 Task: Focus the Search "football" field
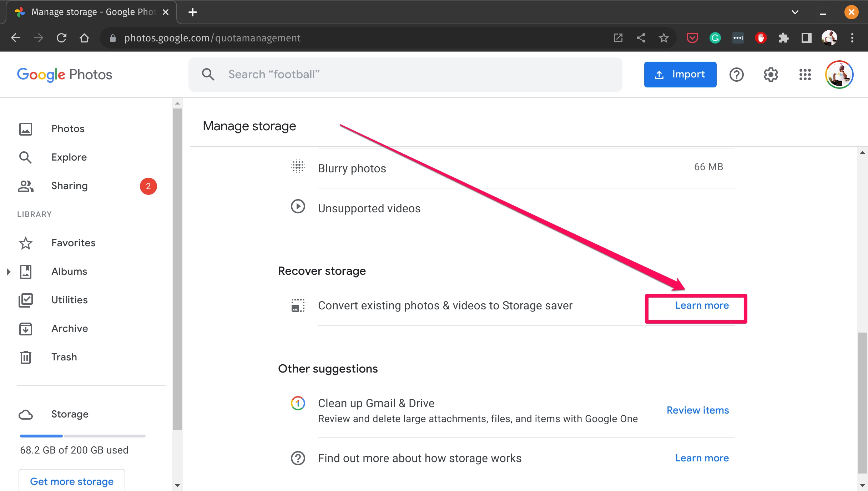[405, 75]
